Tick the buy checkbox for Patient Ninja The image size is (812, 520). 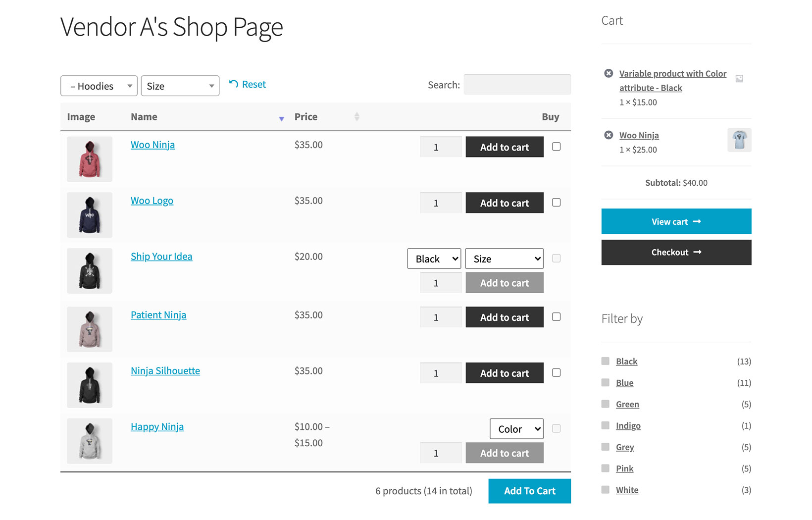[556, 316]
